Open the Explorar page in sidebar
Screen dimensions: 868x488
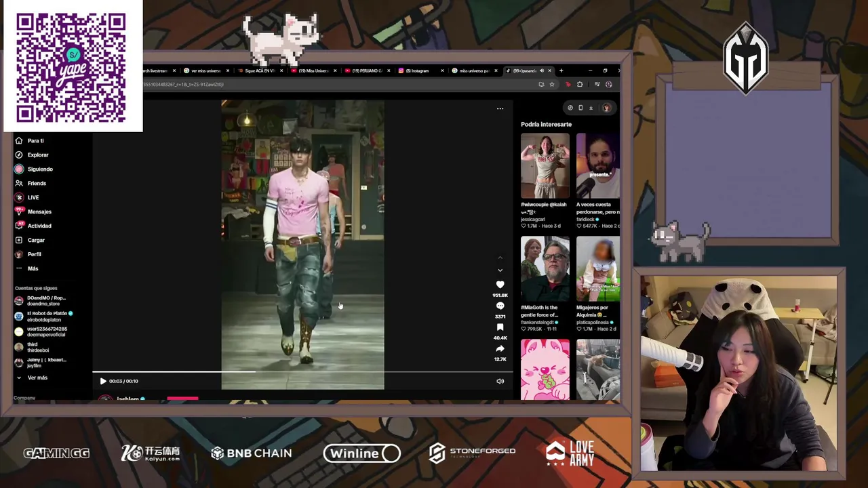tap(32, 155)
